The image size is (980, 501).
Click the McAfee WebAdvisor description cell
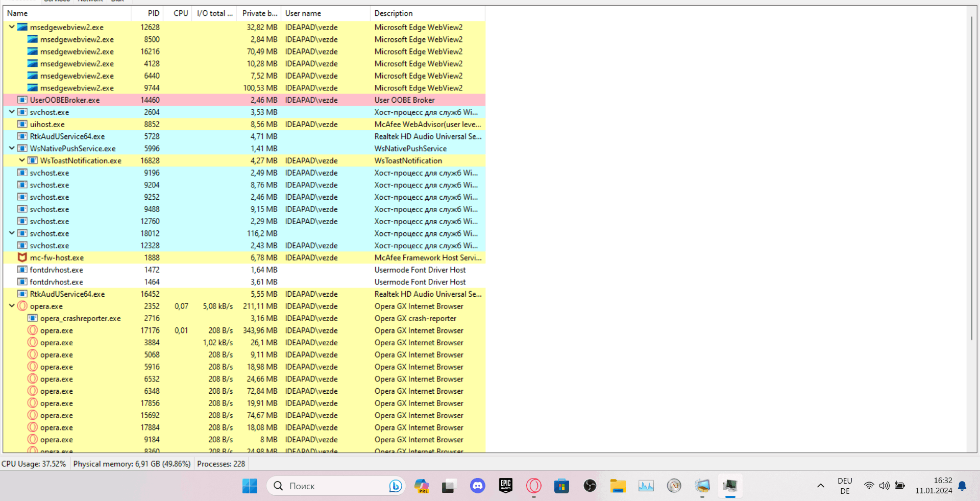click(428, 124)
